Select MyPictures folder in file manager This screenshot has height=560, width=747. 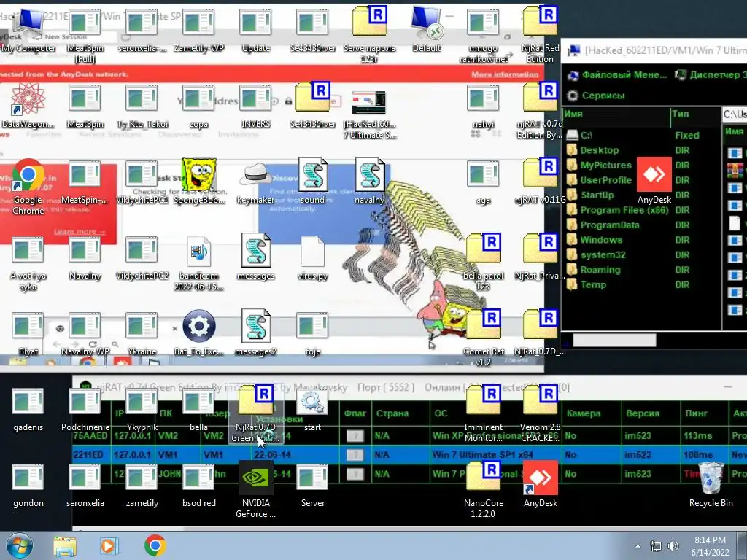coord(605,166)
